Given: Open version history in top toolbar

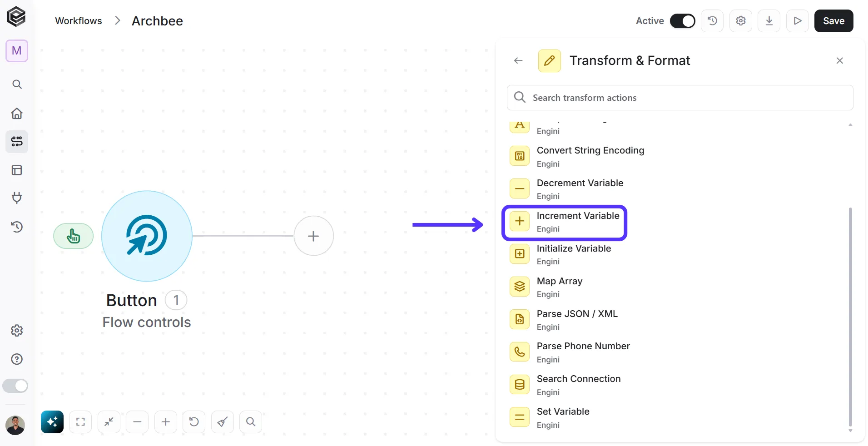Looking at the screenshot, I should (713, 21).
